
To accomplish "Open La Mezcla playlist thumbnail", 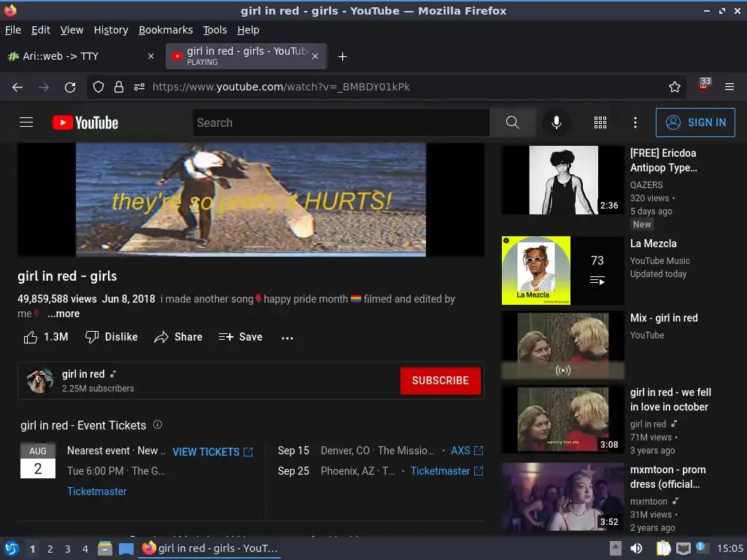I will pyautogui.click(x=562, y=271).
